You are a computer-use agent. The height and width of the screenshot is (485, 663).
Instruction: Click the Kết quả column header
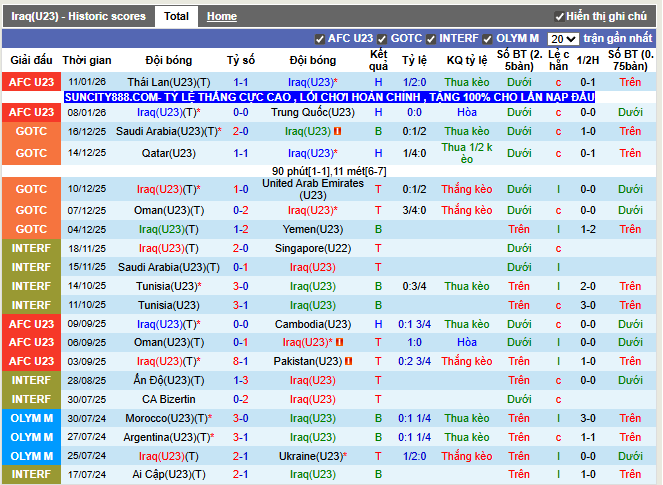[x=378, y=60]
